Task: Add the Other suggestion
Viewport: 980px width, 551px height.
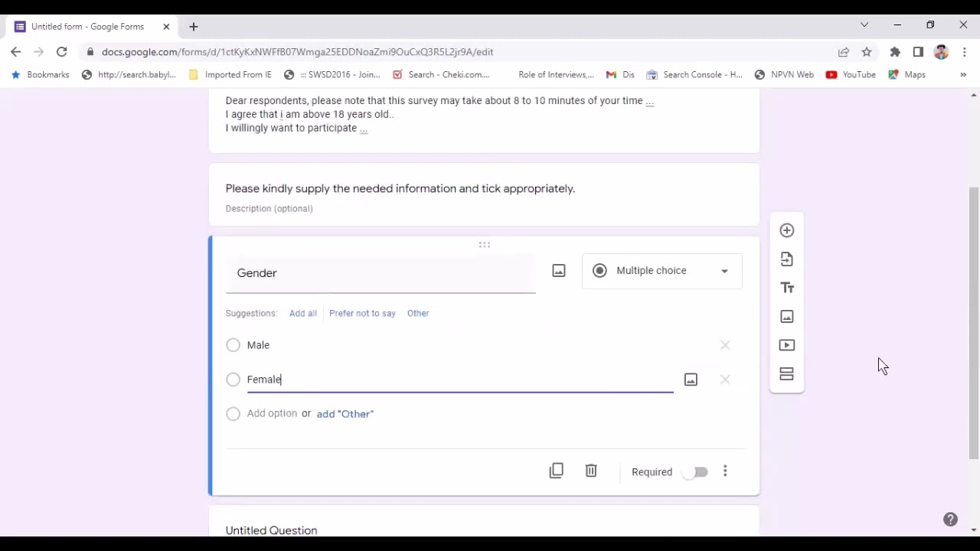Action: pyautogui.click(x=418, y=313)
